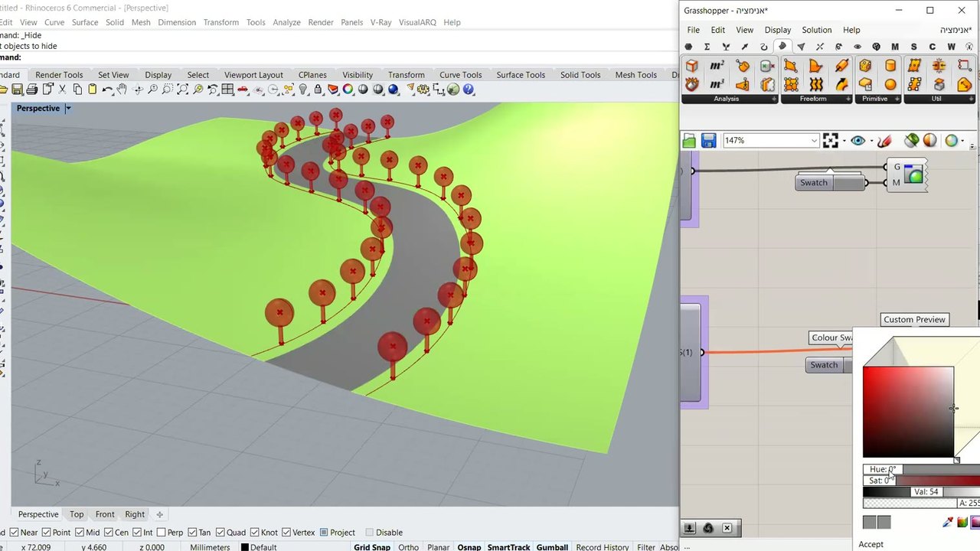This screenshot has height=551, width=980.
Task: Expand the Freeform panel dropdown
Action: (x=848, y=99)
